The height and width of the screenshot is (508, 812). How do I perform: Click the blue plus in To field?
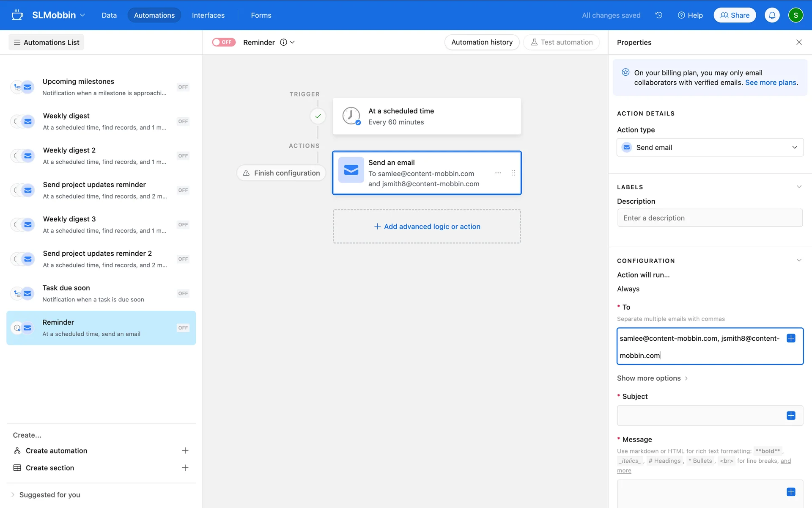click(791, 338)
